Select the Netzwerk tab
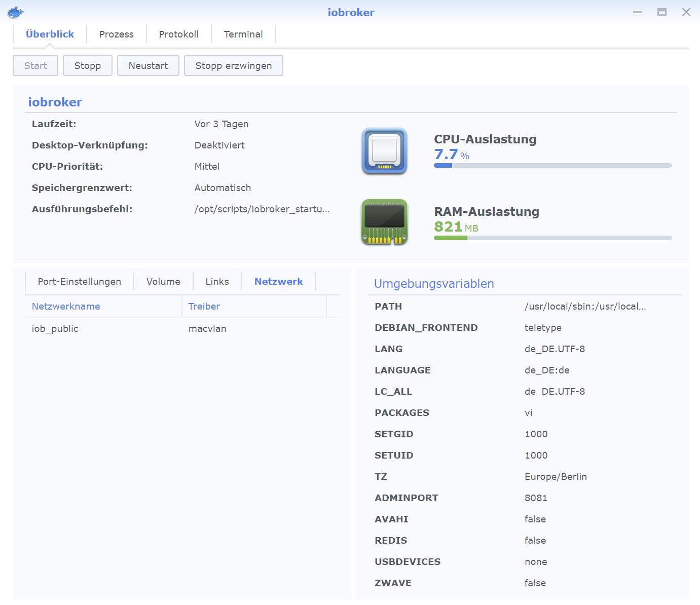Image resolution: width=700 pixels, height=605 pixels. coord(279,281)
